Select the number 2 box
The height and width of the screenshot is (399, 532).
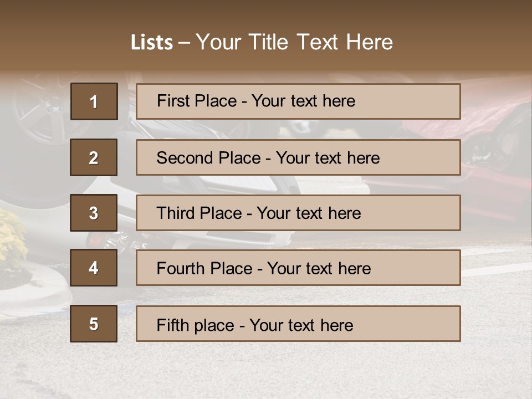point(94,157)
